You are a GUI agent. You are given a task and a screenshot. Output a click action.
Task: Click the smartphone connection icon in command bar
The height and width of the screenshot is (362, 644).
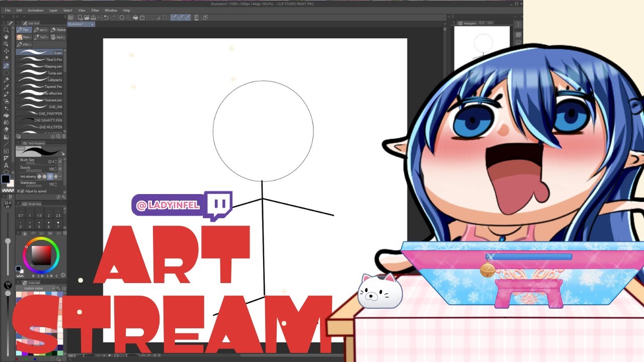click(196, 18)
